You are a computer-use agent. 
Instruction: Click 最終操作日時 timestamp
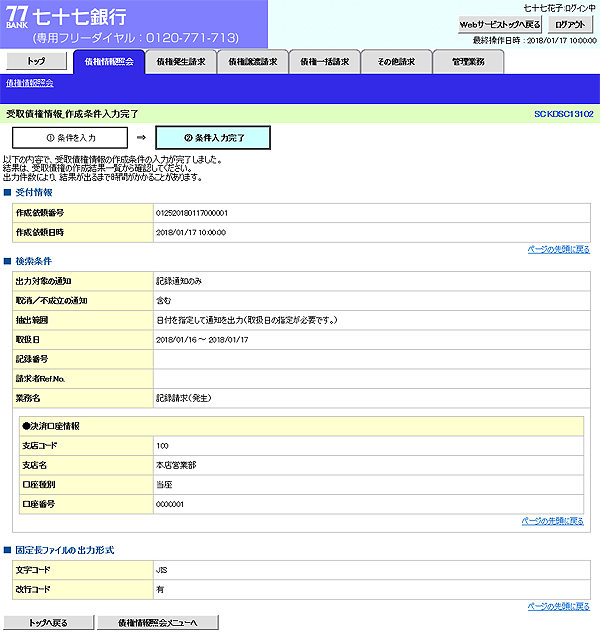(535, 41)
